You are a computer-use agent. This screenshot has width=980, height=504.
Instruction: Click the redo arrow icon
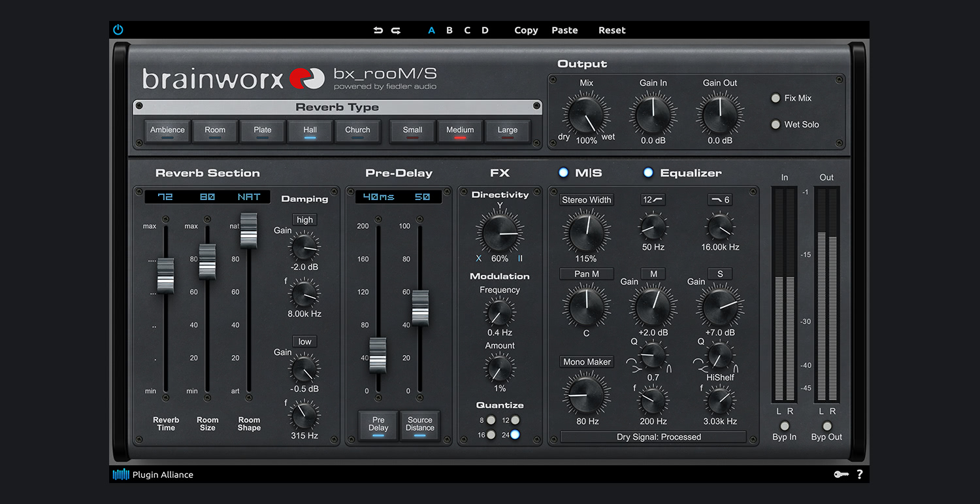[x=396, y=30]
